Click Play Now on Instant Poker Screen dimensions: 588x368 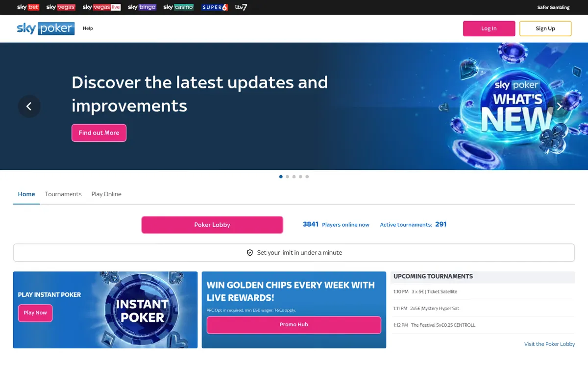(x=35, y=313)
